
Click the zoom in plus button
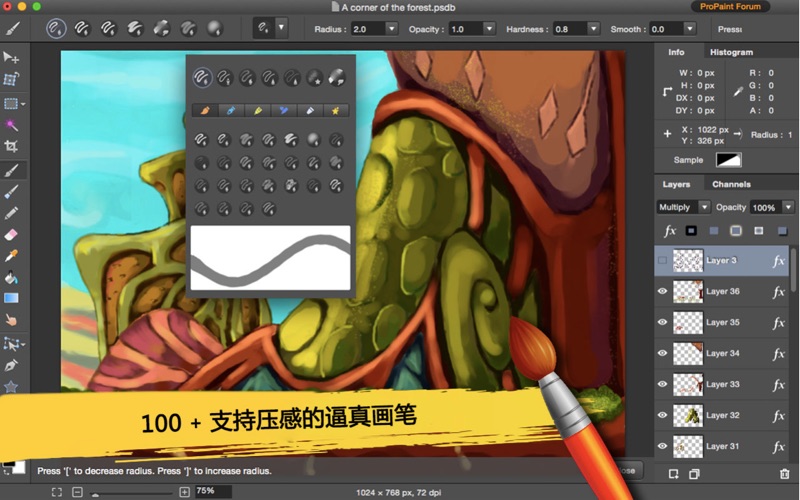[x=184, y=492]
